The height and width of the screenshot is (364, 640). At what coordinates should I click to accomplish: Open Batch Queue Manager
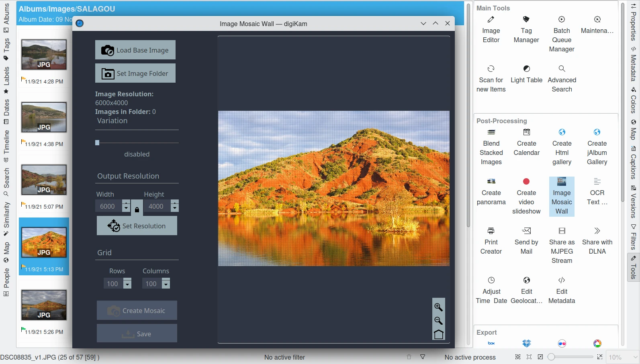tap(562, 34)
